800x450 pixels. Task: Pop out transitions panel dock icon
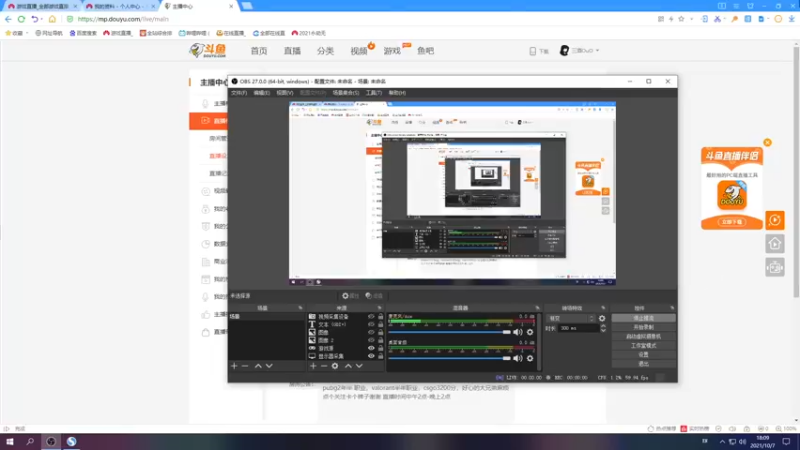(x=603, y=308)
